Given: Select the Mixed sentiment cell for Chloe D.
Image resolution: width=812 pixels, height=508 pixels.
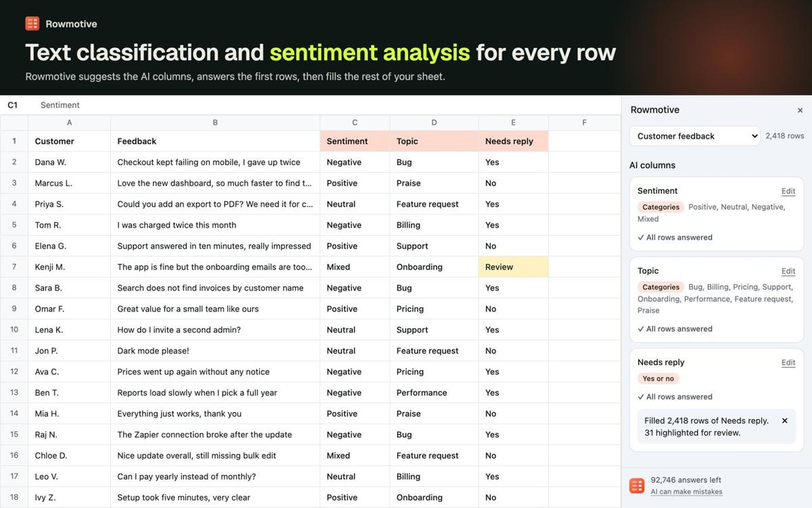Looking at the screenshot, I should (x=355, y=456).
